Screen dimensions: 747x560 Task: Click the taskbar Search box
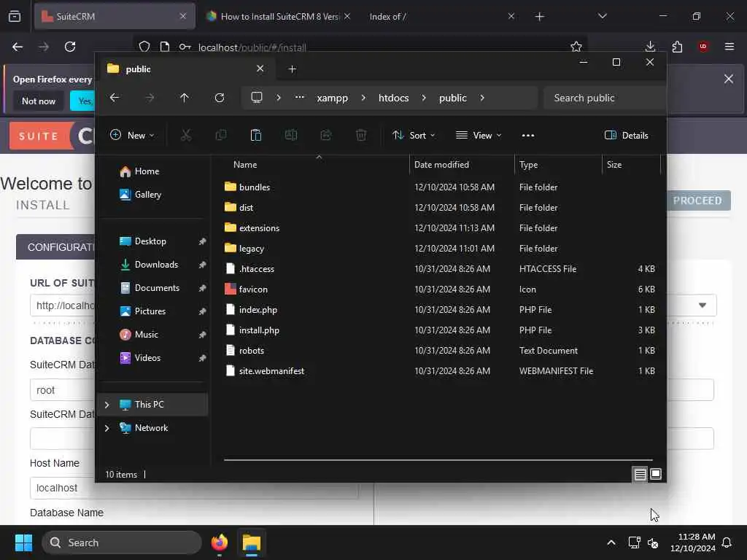click(x=122, y=542)
